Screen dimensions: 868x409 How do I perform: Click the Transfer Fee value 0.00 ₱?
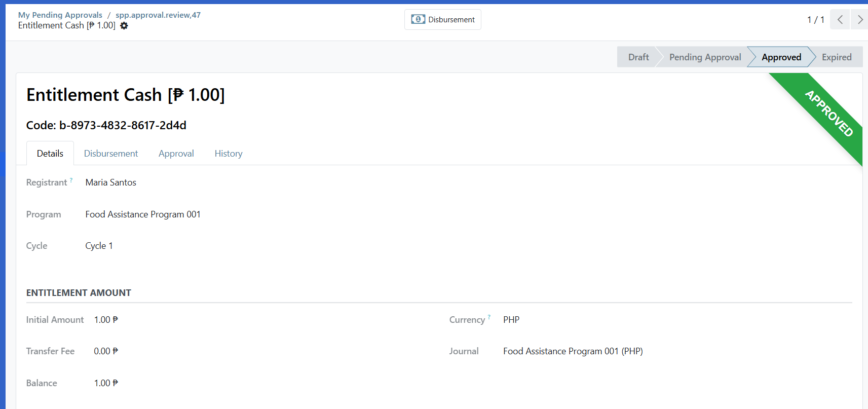[x=106, y=351]
